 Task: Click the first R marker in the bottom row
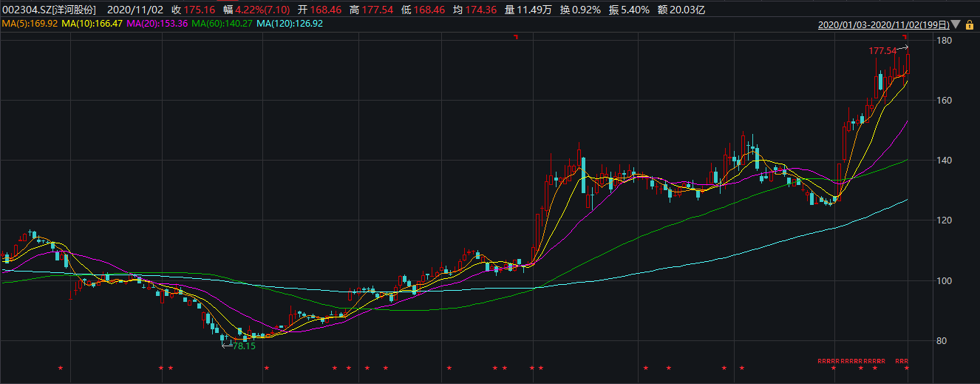(820, 361)
